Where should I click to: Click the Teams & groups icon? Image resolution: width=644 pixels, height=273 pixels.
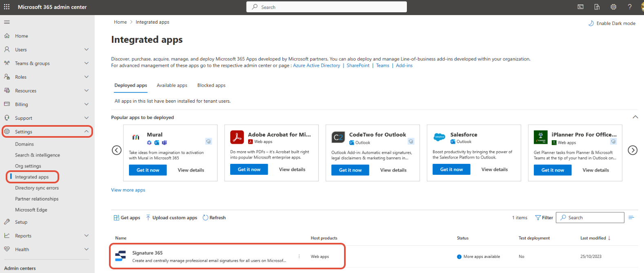coord(7,63)
